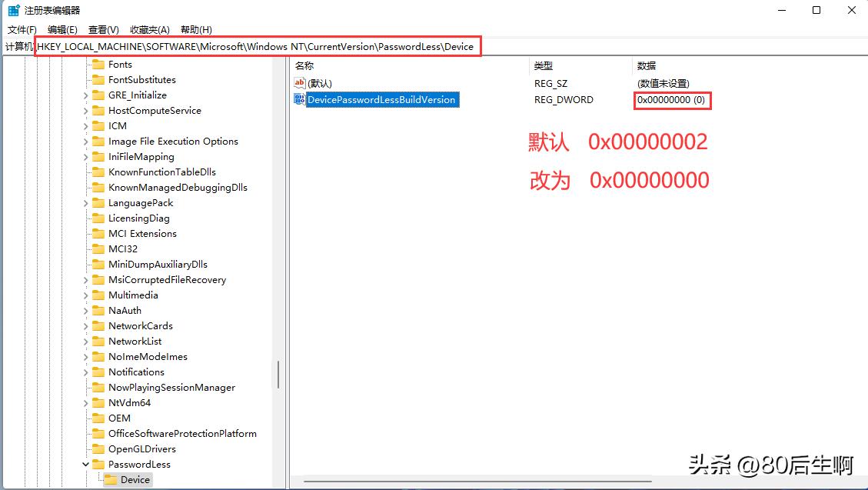Screen dimensions: 868x490
Task: Expand the GRE_Initialize key
Action: (85, 95)
